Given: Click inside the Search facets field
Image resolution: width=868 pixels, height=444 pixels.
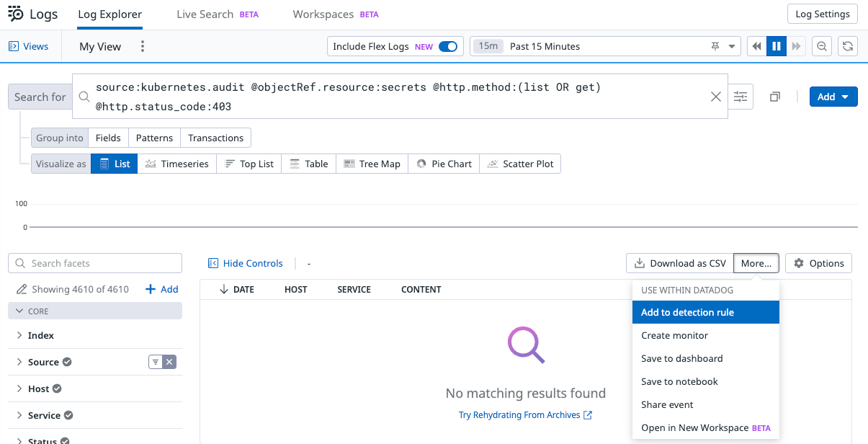Looking at the screenshot, I should (94, 262).
